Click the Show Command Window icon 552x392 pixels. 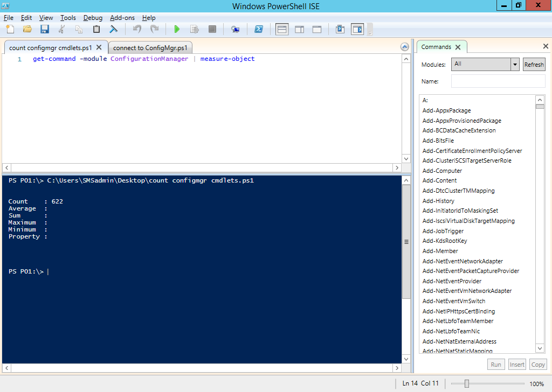click(x=340, y=29)
